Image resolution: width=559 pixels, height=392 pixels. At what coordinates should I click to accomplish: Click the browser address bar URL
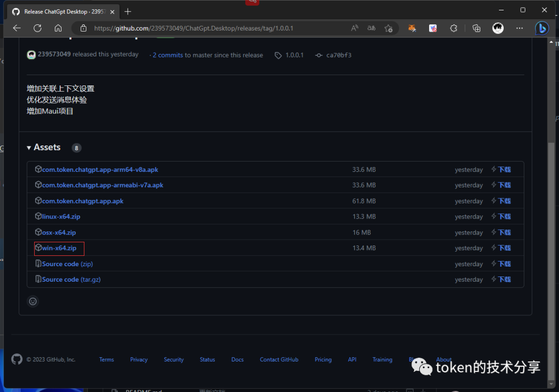pyautogui.click(x=194, y=28)
